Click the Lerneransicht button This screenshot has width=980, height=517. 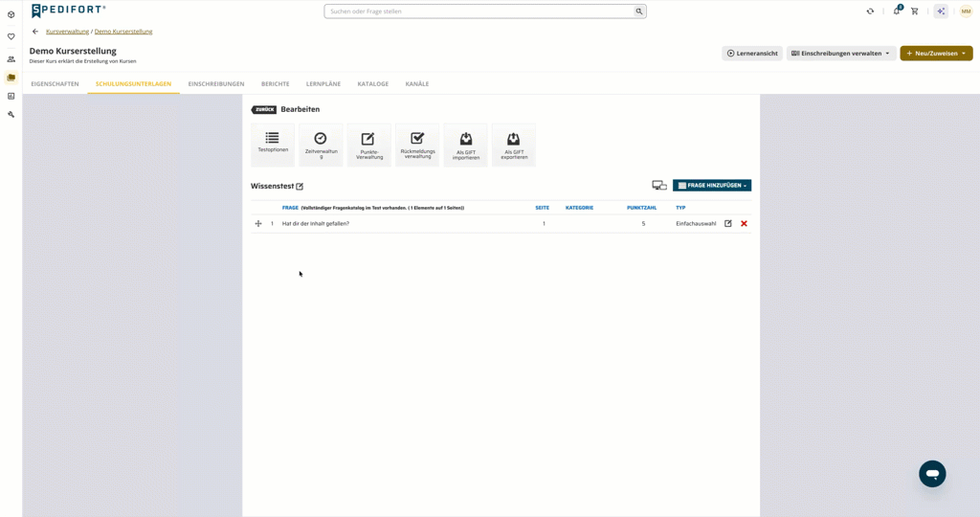click(x=752, y=54)
